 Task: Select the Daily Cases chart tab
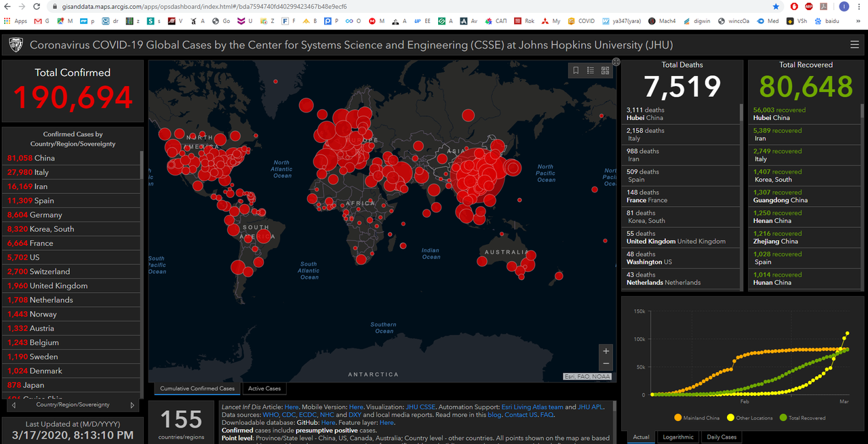(722, 437)
